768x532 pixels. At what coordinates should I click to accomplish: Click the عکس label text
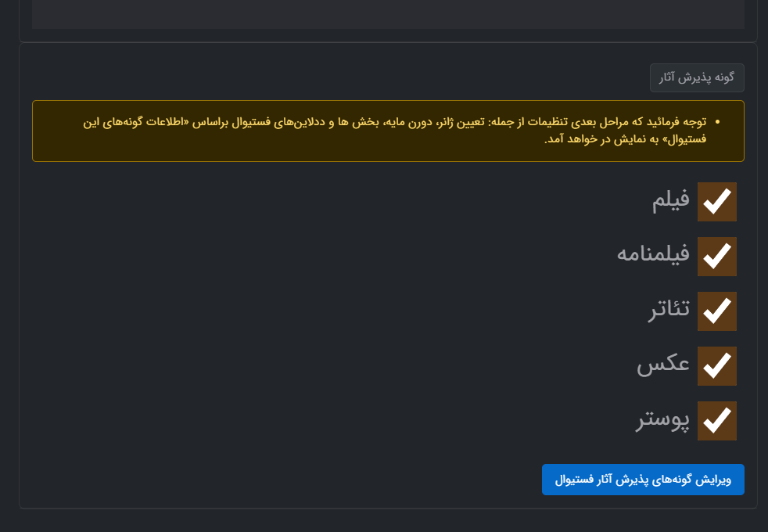pos(663,366)
